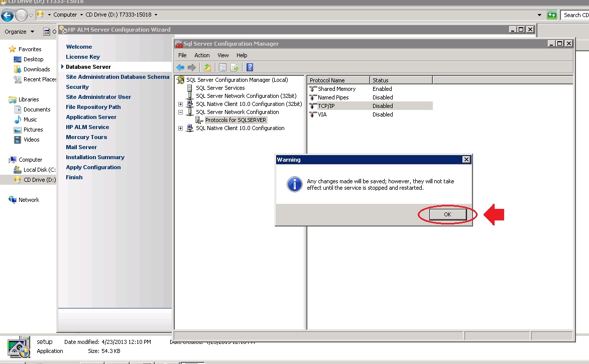Image resolution: width=589 pixels, height=364 pixels.
Task: Click the Explorer refresh button
Action: [551, 15]
